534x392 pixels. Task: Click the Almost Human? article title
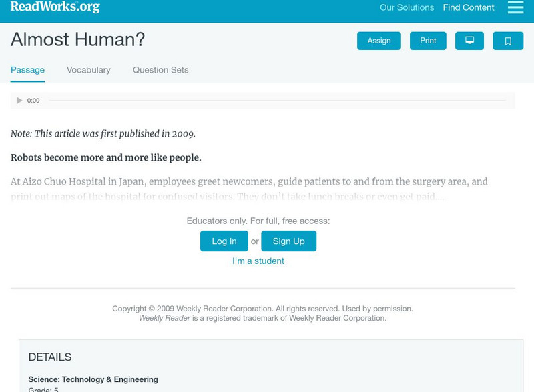(x=77, y=40)
